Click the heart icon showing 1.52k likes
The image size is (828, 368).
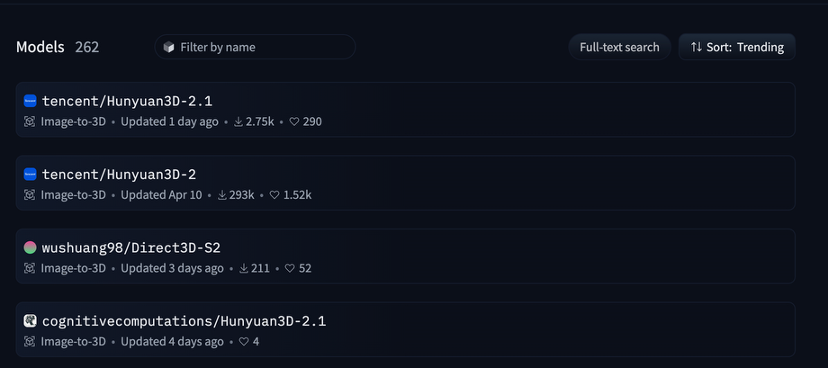point(275,195)
